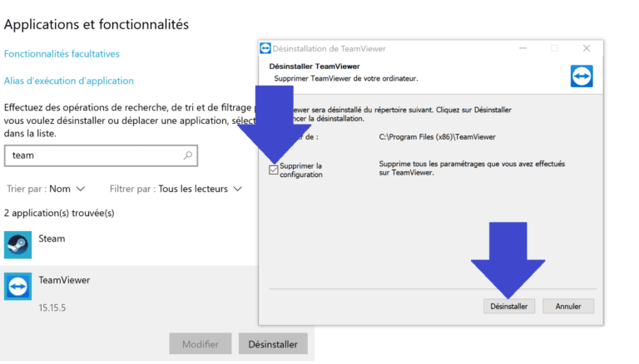
Task: Click Désinstaller button in the TeamViewer dialog
Action: pos(509,306)
